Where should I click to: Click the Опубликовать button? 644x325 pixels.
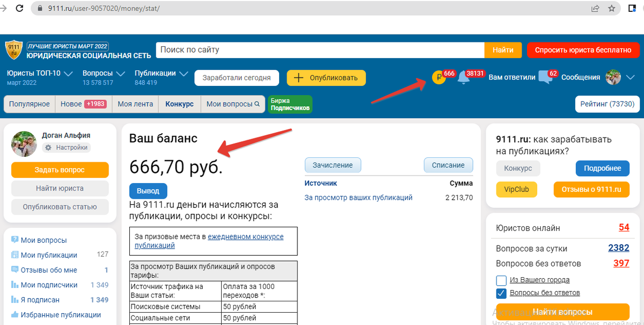point(326,77)
